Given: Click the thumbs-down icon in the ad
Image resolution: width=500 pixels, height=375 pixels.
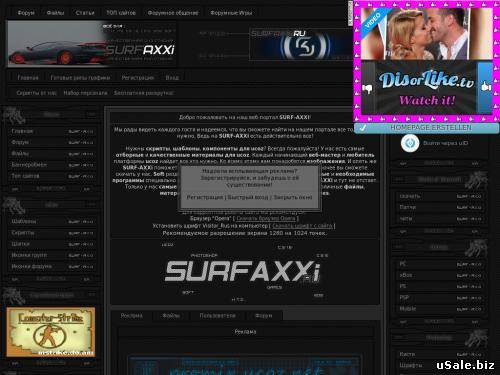Looking at the screenshot, I should point(367,89).
